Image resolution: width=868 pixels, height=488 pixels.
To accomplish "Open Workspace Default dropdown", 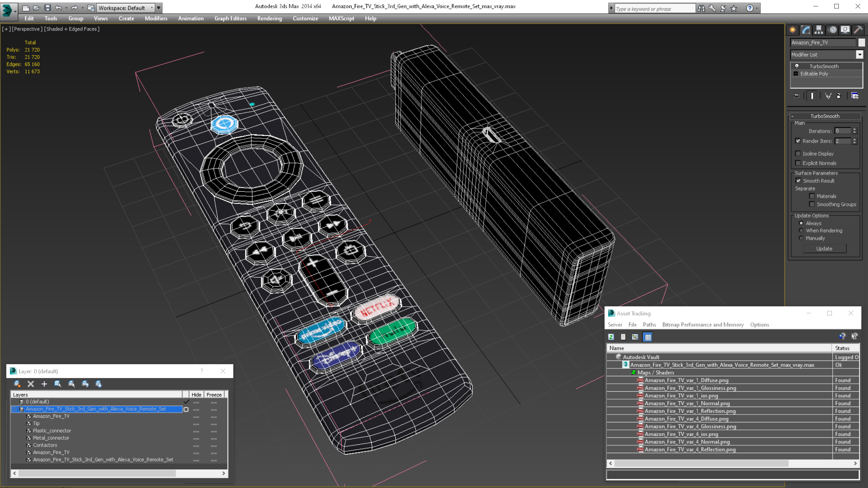I will coord(126,8).
